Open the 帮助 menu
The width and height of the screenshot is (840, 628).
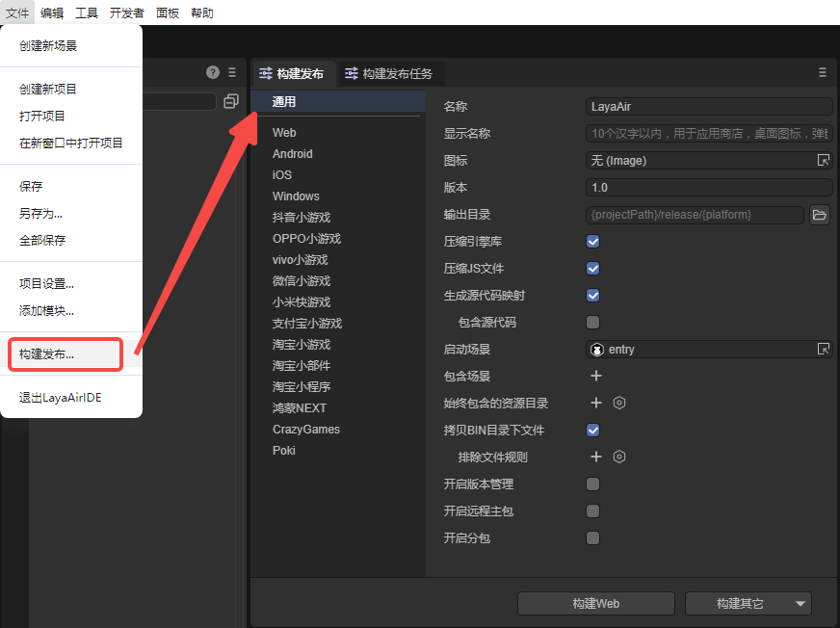pos(202,13)
